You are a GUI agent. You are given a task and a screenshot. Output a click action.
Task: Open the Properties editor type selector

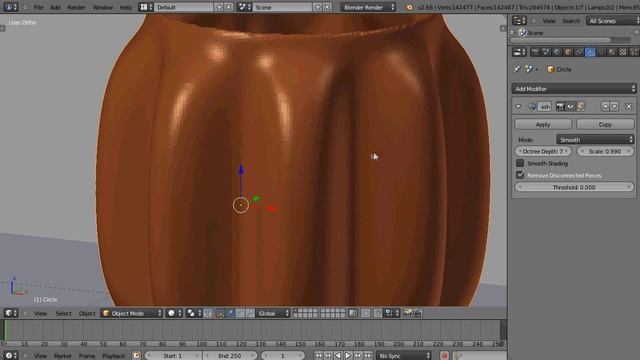click(x=519, y=52)
